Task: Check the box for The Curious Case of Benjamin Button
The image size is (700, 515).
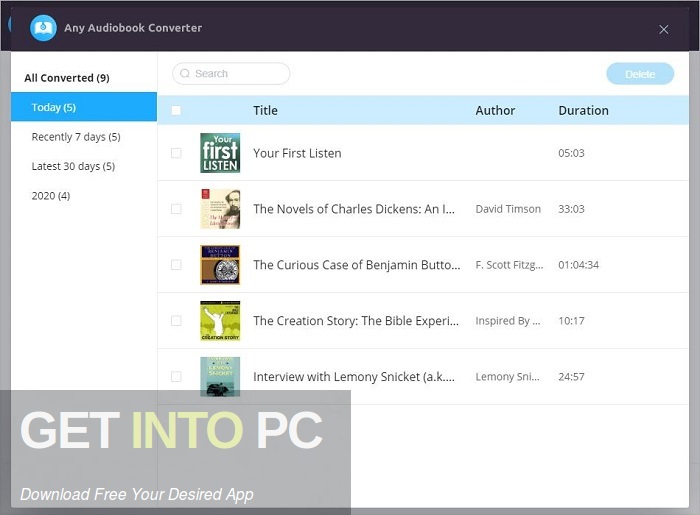Action: pos(176,265)
